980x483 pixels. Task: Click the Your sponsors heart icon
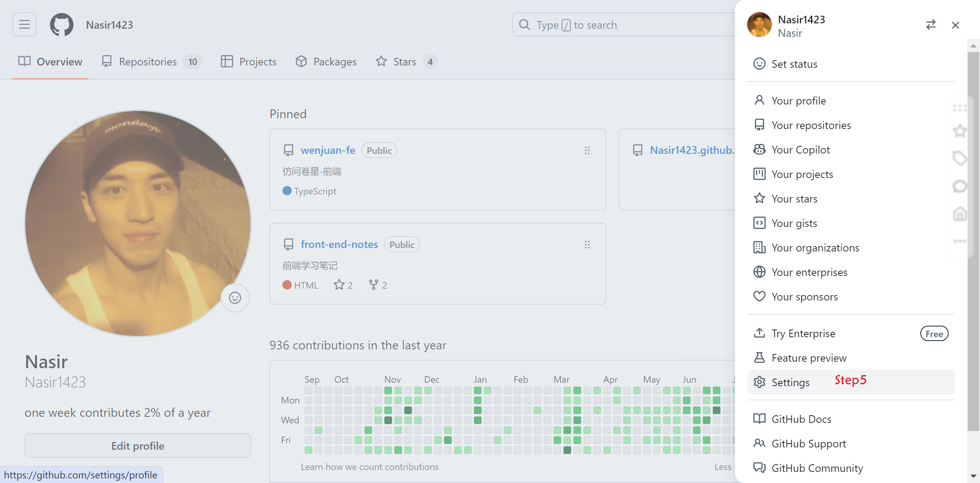(x=759, y=296)
